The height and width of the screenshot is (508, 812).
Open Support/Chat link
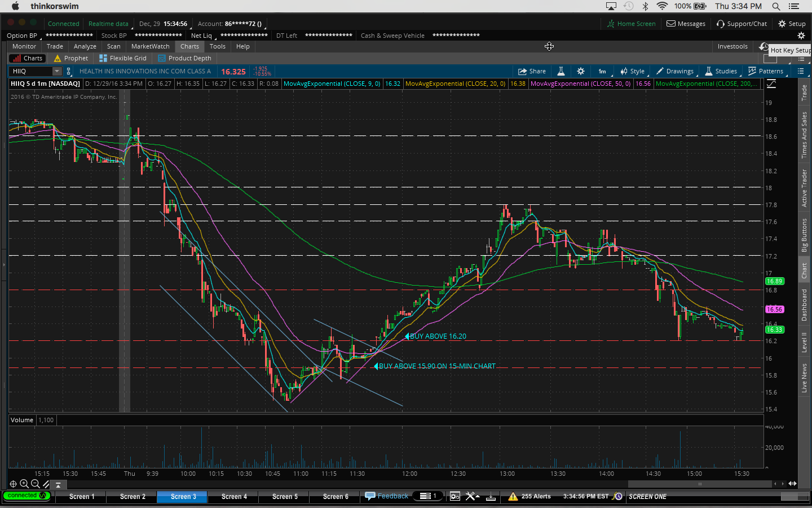(x=742, y=24)
